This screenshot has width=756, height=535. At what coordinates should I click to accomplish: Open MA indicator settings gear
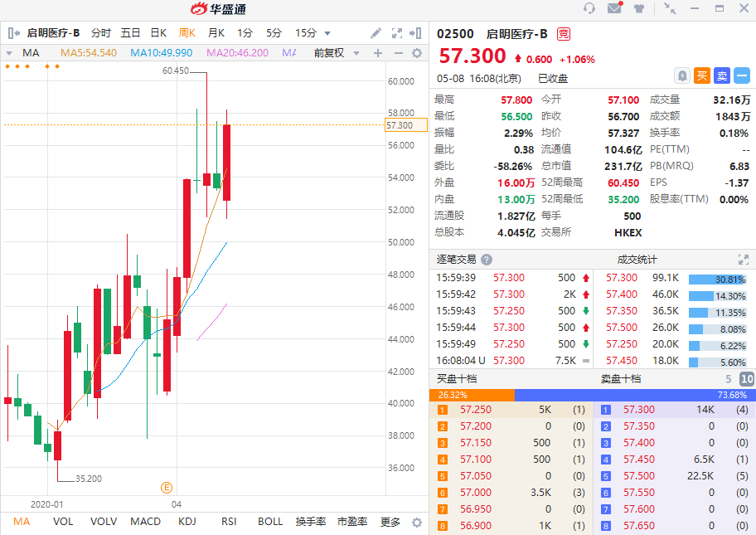pyautogui.click(x=417, y=53)
